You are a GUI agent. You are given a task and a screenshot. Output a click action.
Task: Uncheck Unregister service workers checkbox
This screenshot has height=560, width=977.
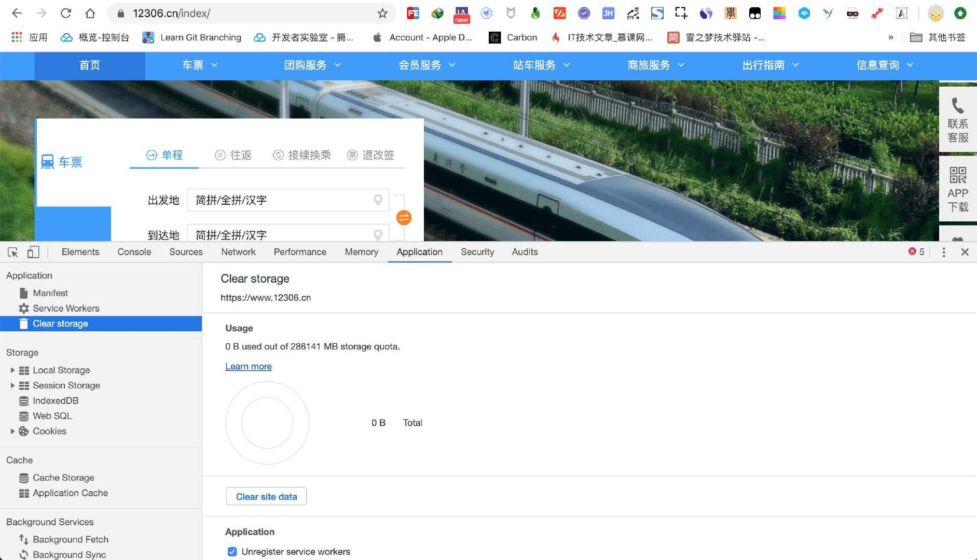pyautogui.click(x=232, y=552)
